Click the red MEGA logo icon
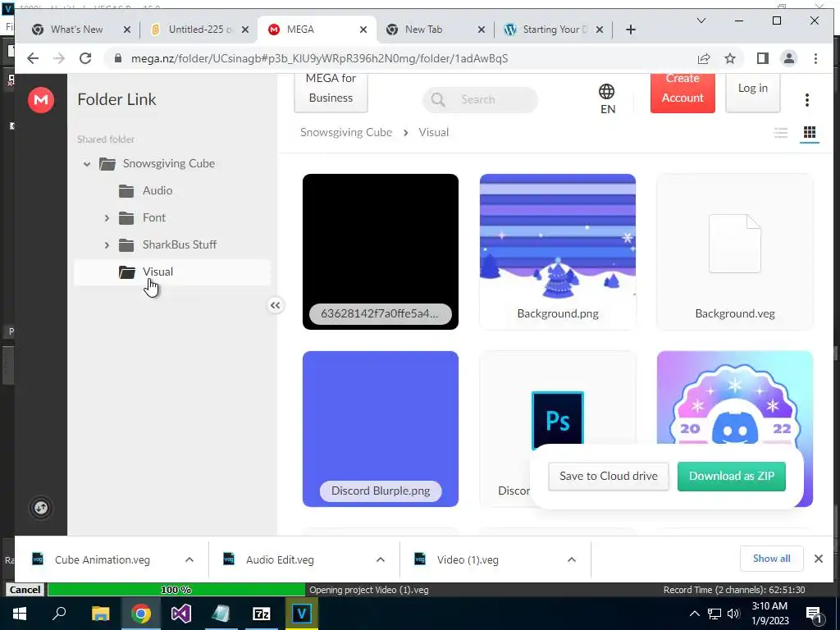840x630 pixels. pyautogui.click(x=41, y=99)
